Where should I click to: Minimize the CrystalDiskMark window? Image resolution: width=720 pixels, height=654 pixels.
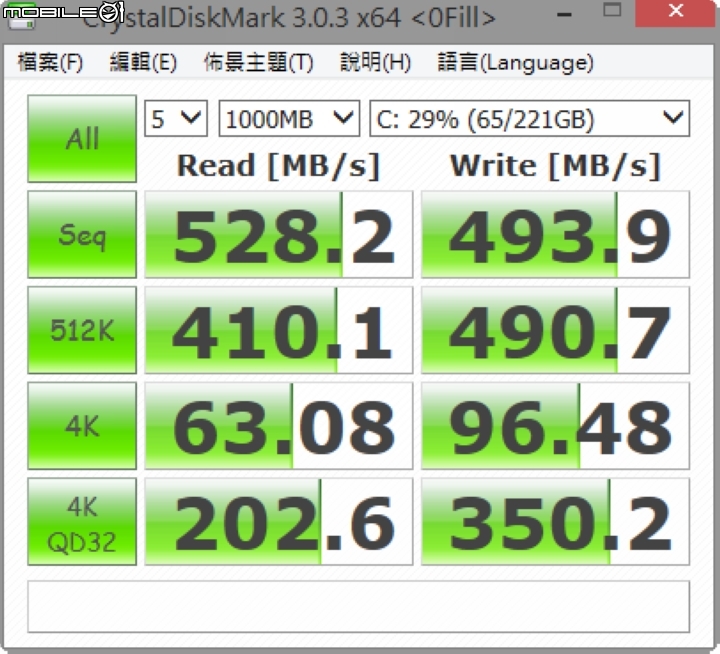click(564, 14)
